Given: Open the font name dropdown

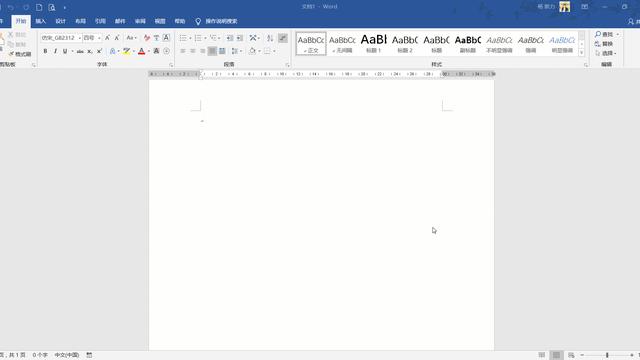Looking at the screenshot, I should (80, 38).
